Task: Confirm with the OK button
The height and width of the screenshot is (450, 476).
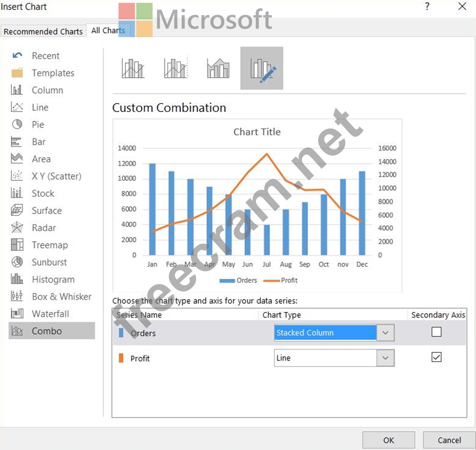Action: [x=389, y=440]
